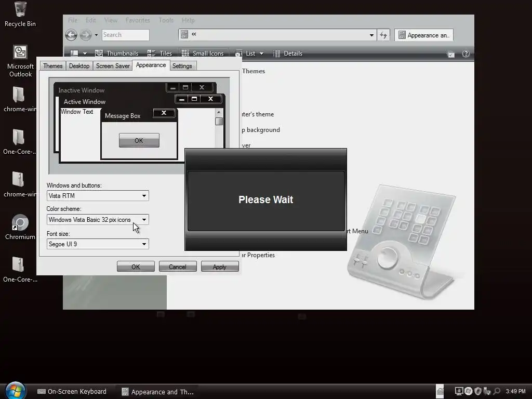Image resolution: width=532 pixels, height=399 pixels.
Task: Open the Recycle Bin desktop icon
Action: click(20, 14)
